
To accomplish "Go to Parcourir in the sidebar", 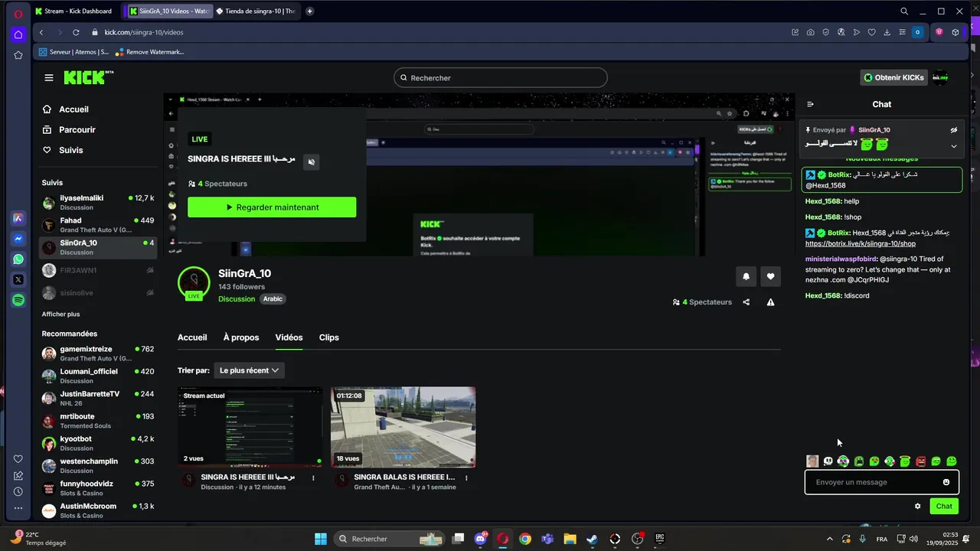I will point(77,130).
